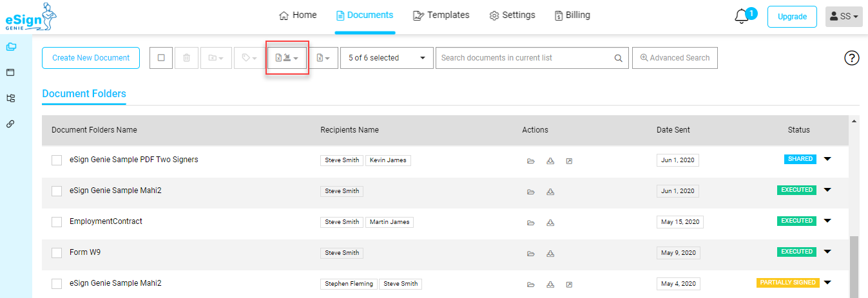This screenshot has width=868, height=298.
Task: Expand status arrow for the PARTIALLY SIGNED row
Action: (828, 282)
